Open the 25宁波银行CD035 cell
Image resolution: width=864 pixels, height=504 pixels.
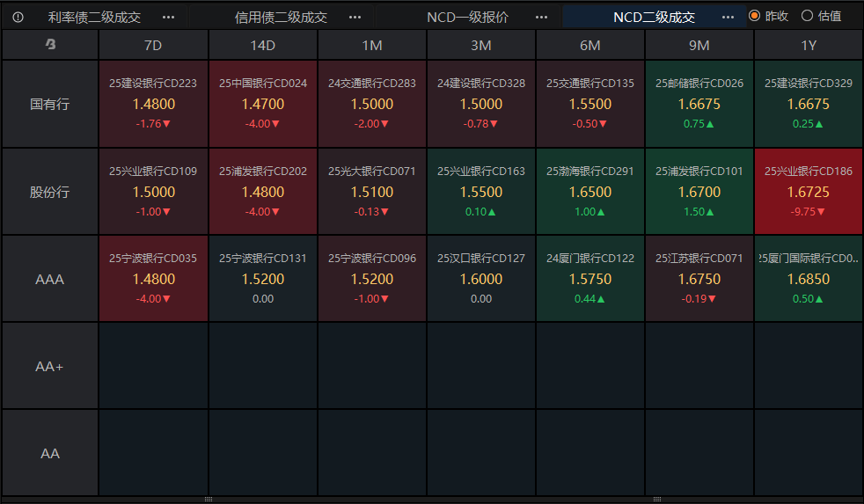153,279
